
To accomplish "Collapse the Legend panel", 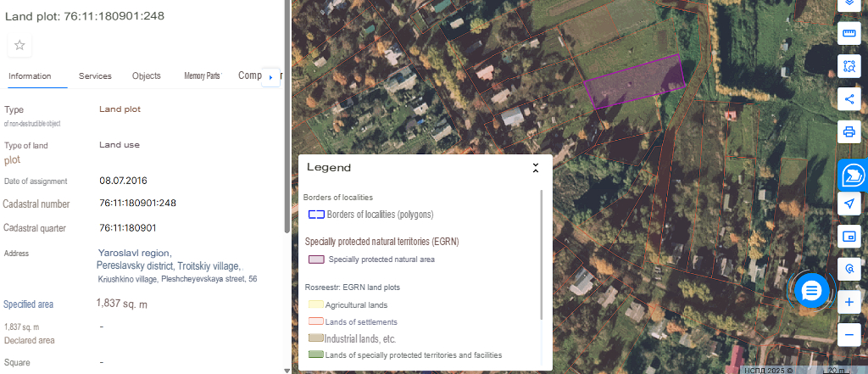I will [x=536, y=168].
